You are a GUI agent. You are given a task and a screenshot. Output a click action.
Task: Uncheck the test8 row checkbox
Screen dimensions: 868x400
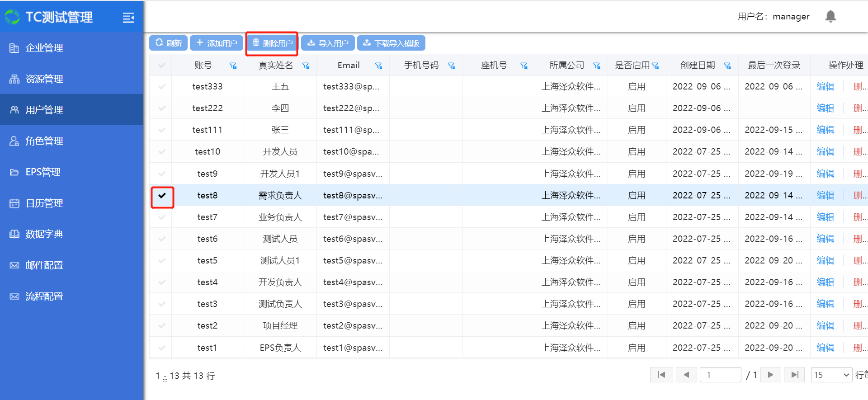[162, 196]
